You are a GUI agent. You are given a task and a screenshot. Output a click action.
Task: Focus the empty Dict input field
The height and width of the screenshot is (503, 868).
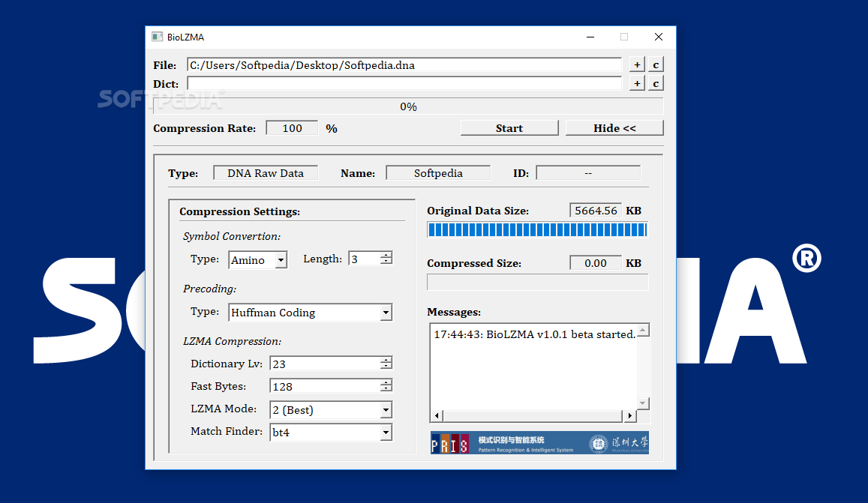(x=404, y=83)
